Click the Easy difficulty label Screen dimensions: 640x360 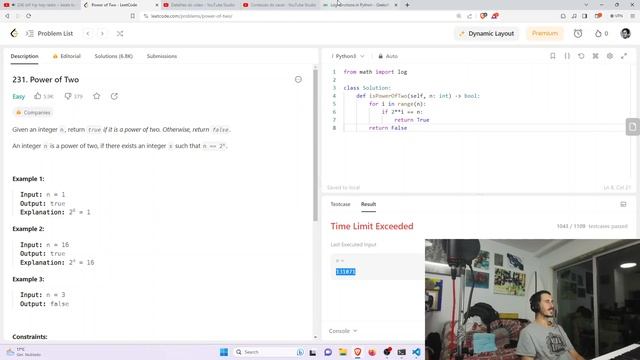pos(19,97)
